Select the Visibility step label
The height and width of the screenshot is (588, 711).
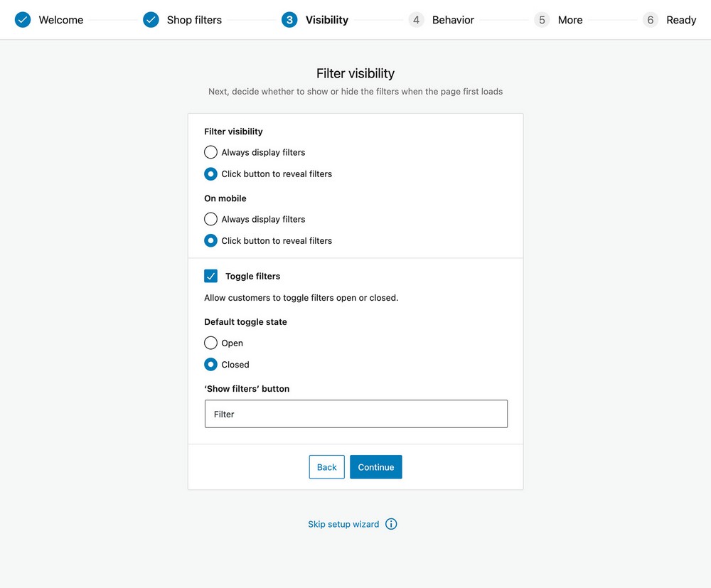[x=327, y=20]
